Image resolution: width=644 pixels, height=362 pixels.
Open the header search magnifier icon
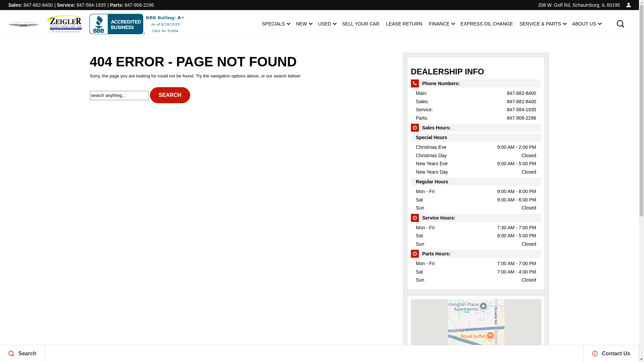coord(620,24)
